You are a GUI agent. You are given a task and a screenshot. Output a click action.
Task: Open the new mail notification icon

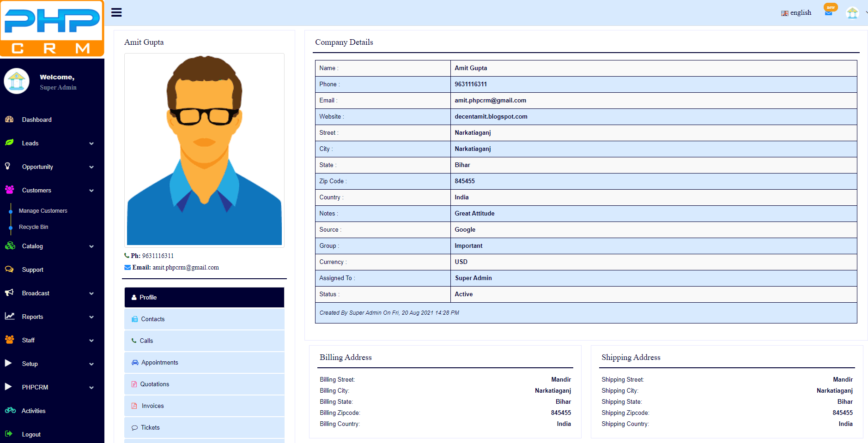(828, 12)
